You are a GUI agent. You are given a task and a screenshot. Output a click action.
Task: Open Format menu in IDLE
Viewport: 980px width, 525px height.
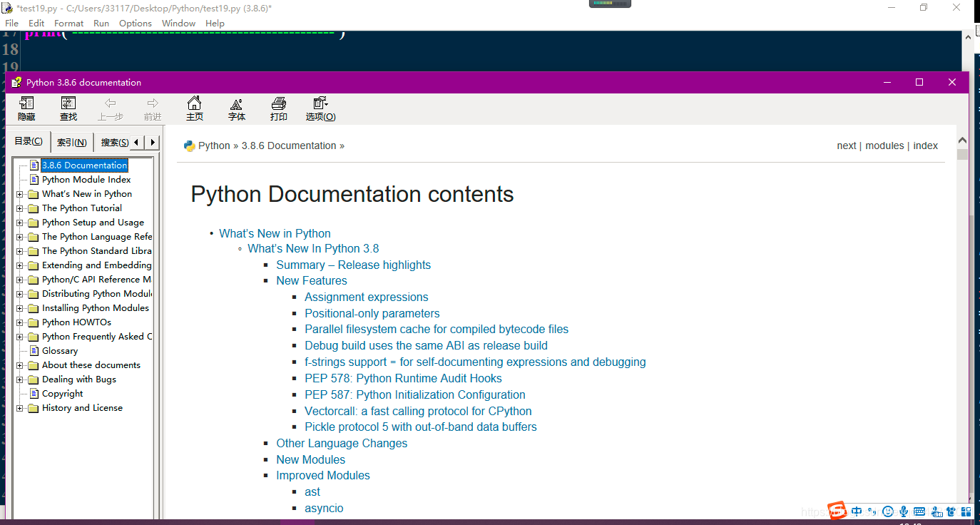click(69, 23)
